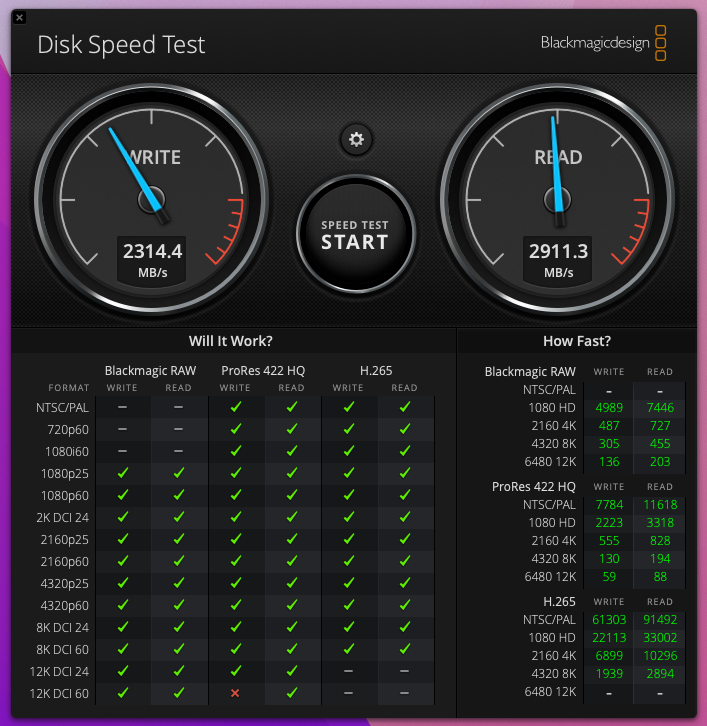Click the ProRes 2160 4K write value 555

coord(609,540)
